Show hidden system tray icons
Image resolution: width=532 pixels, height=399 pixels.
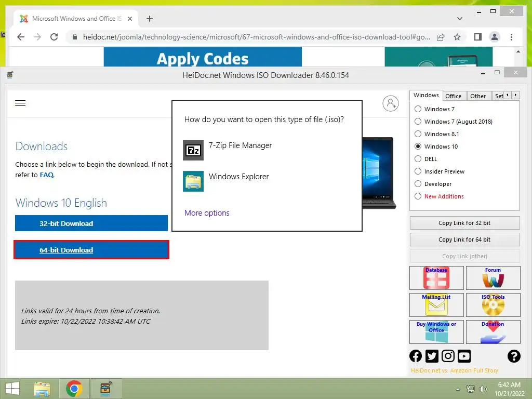click(x=458, y=389)
